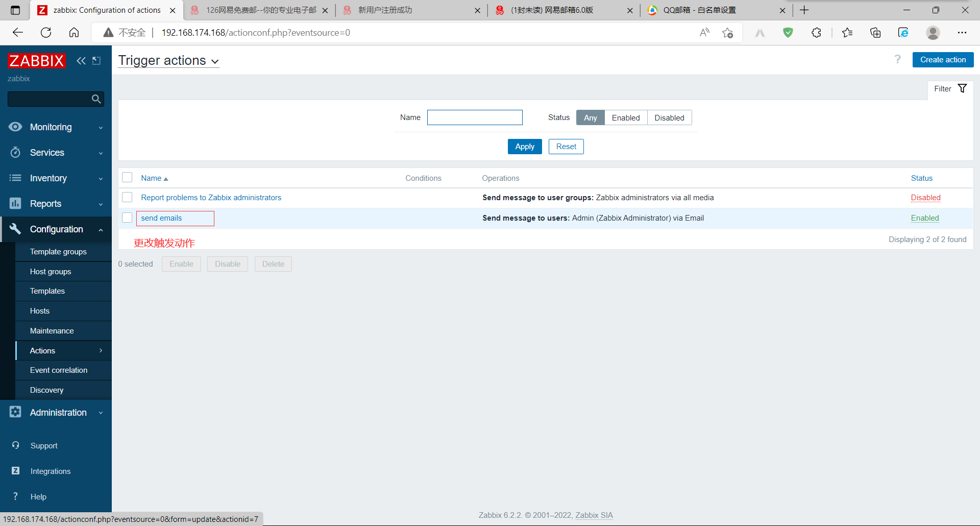Click the Support headset icon
The image size is (980, 526).
tap(15, 445)
